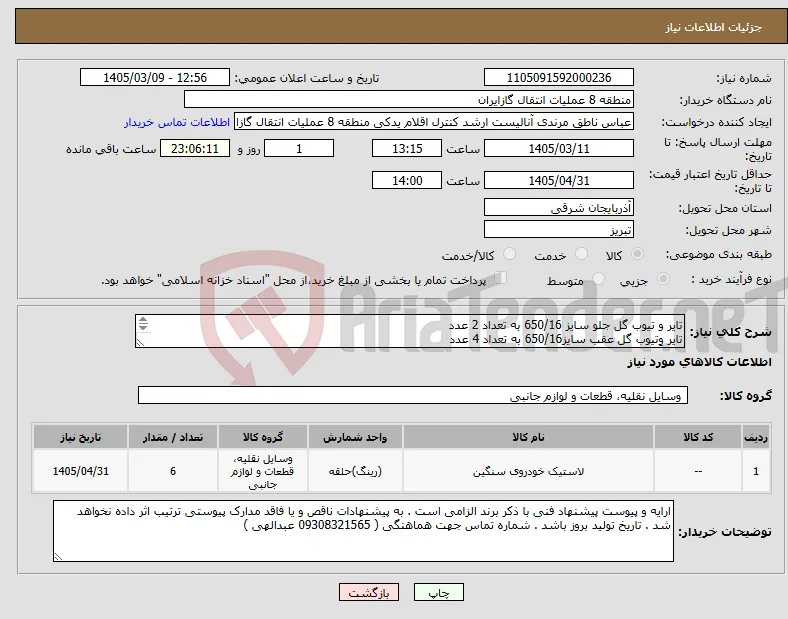Click the بازگشت back button
This screenshot has width=788, height=619.
coord(369,592)
